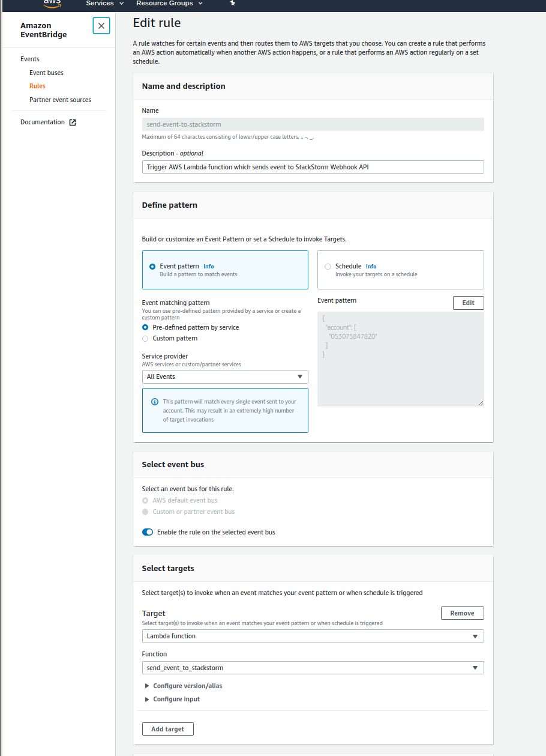Select the Event pattern option
Screen dimensions: 546x756
click(x=152, y=267)
